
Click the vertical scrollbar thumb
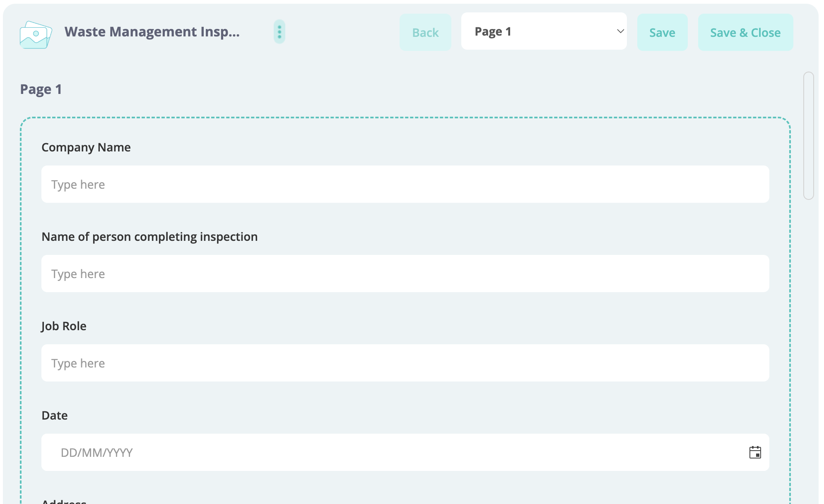click(x=808, y=136)
